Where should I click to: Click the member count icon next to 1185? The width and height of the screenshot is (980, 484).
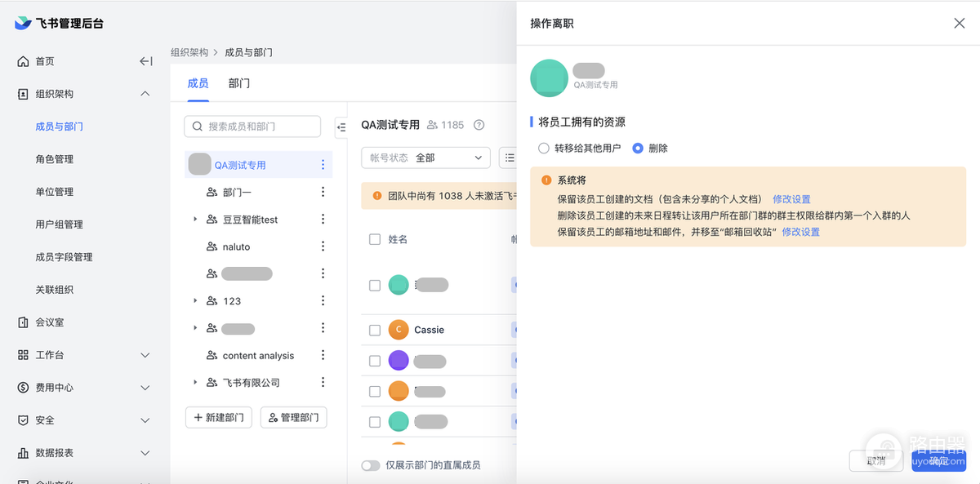pos(433,125)
